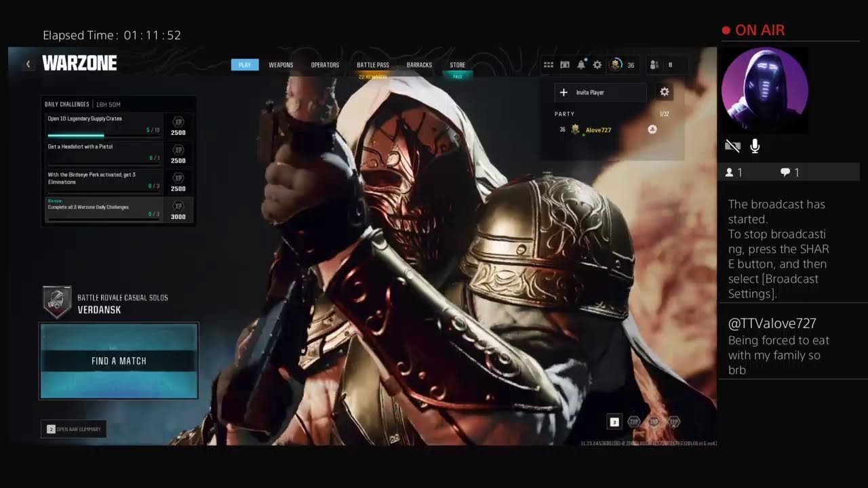The image size is (868, 488).
Task: Click the ON AIR broadcast indicator
Action: pyautogui.click(x=753, y=30)
